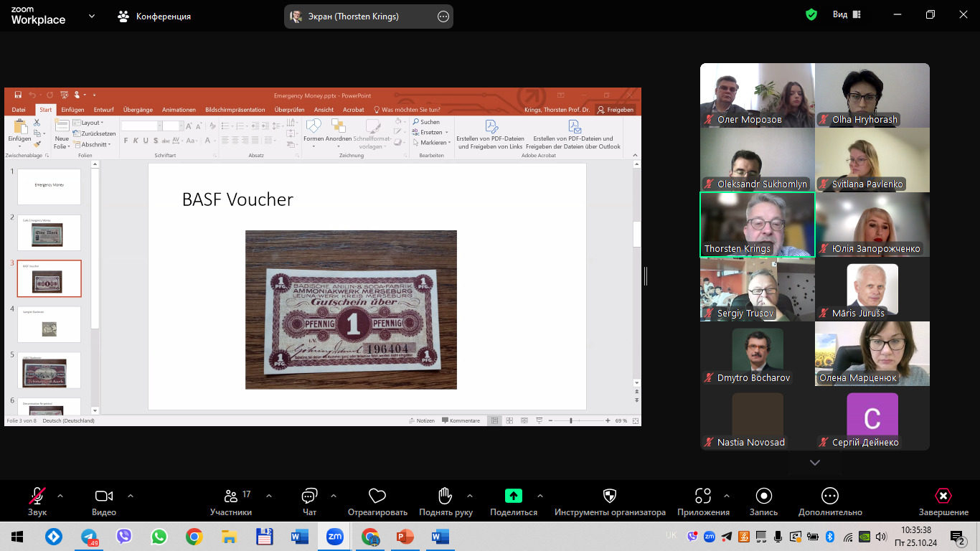Screen dimensions: 980x551
Task: Toggle the Kommentare comments pane
Action: pyautogui.click(x=461, y=420)
